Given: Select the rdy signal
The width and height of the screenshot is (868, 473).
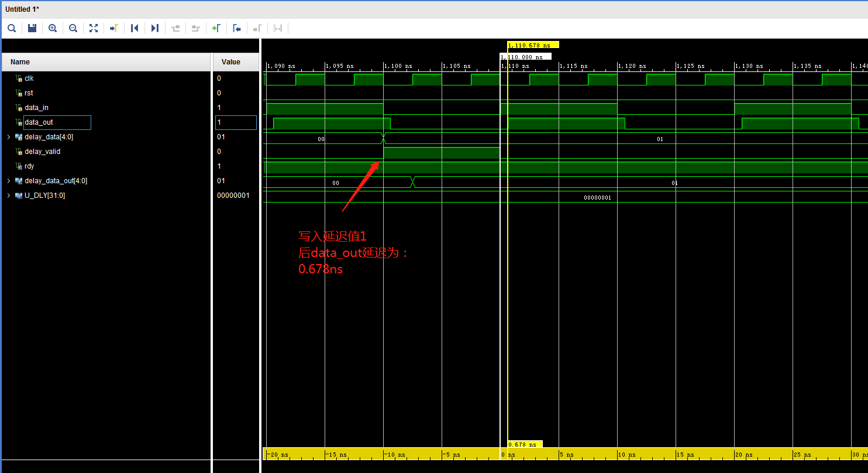Looking at the screenshot, I should pos(29,166).
